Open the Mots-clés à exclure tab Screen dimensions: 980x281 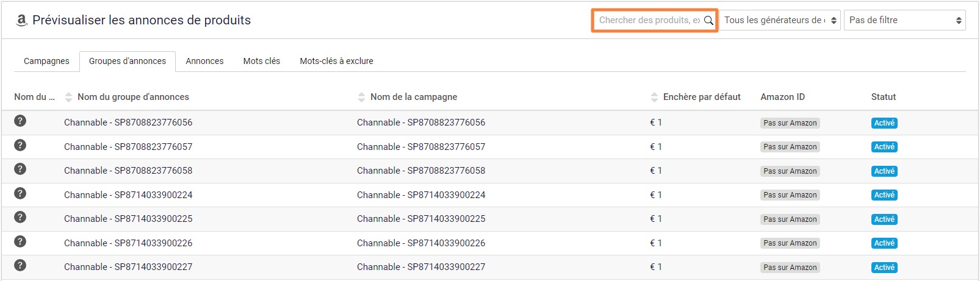(x=336, y=61)
